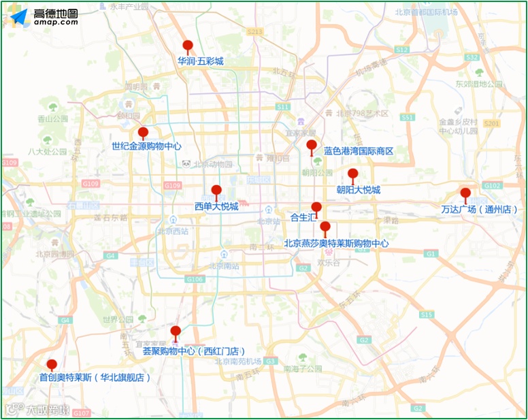Click the S51 highway shield
This screenshot has height=420, width=528.
coord(408,117)
